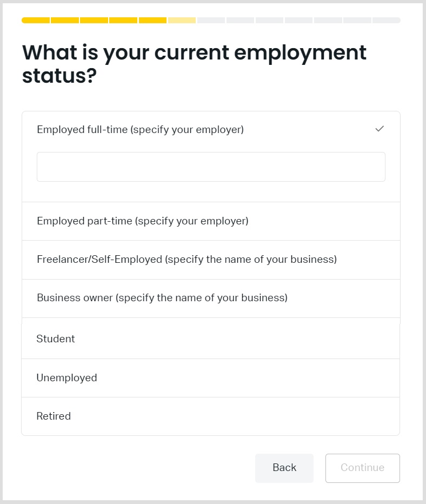The height and width of the screenshot is (504, 426).
Task: Select the Freelancer/Self-Employed option
Action: pos(187,260)
